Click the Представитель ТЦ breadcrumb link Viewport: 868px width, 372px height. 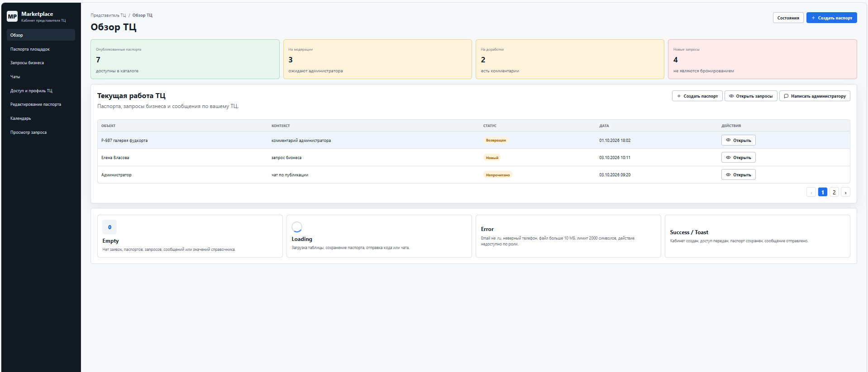click(x=108, y=15)
